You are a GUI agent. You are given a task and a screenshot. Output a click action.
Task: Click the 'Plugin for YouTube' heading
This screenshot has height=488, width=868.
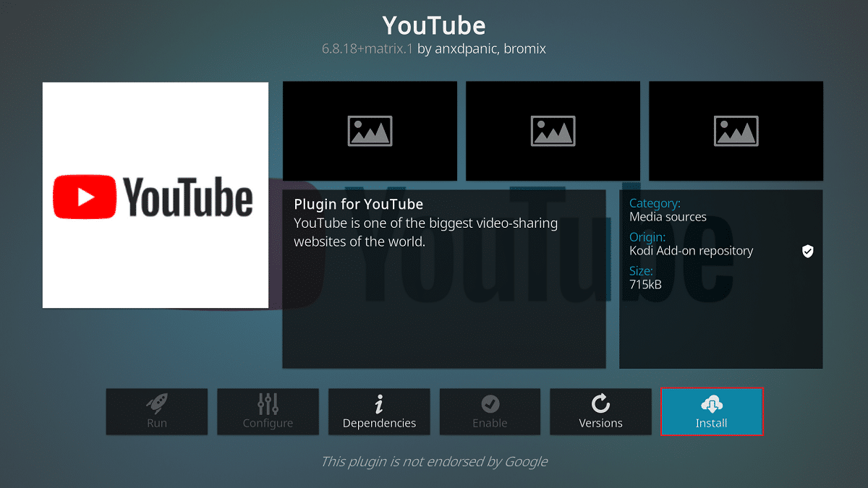point(358,204)
